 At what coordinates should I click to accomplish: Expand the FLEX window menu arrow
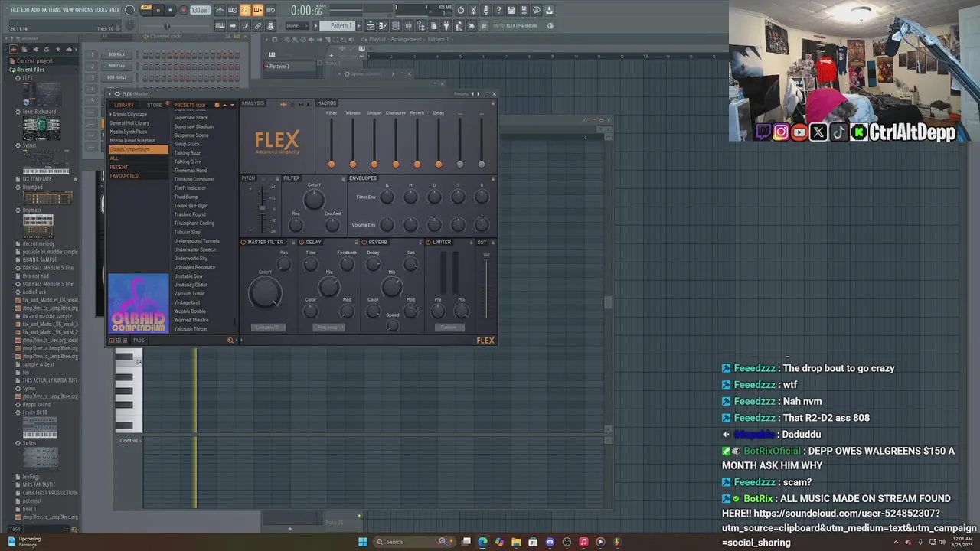pyautogui.click(x=109, y=94)
